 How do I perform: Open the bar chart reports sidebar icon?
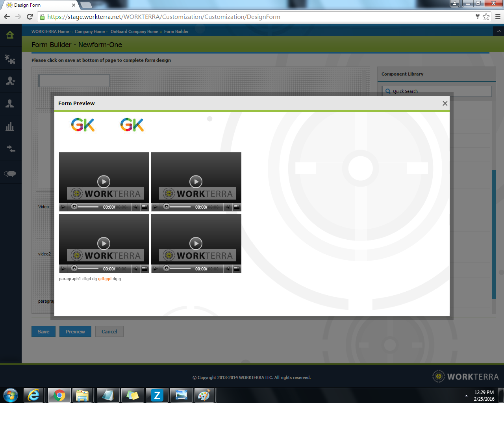tap(10, 126)
